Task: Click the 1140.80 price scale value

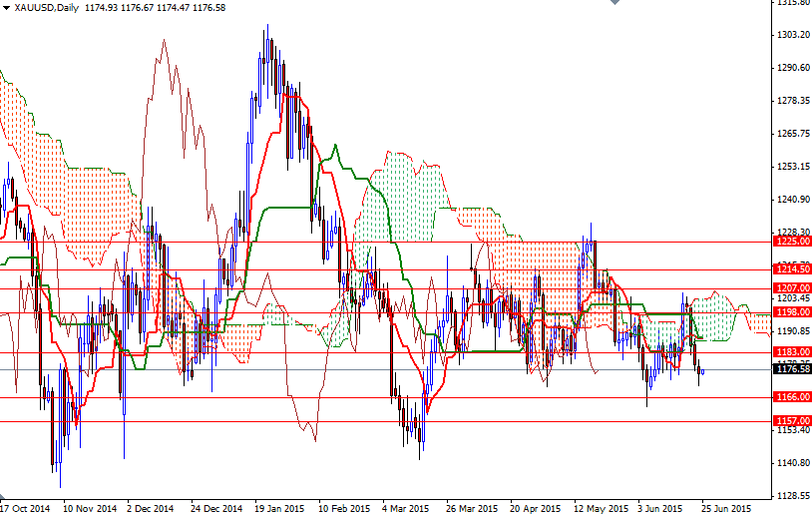Action: click(790, 463)
